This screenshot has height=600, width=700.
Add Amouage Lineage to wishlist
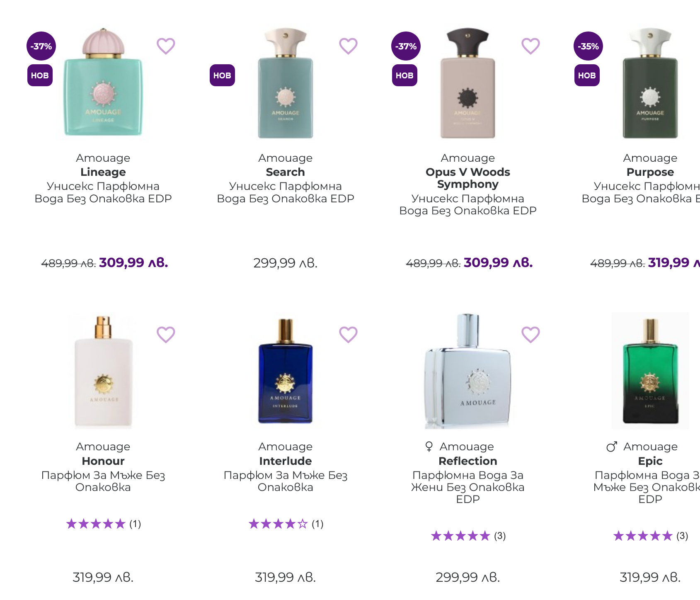pos(166,46)
